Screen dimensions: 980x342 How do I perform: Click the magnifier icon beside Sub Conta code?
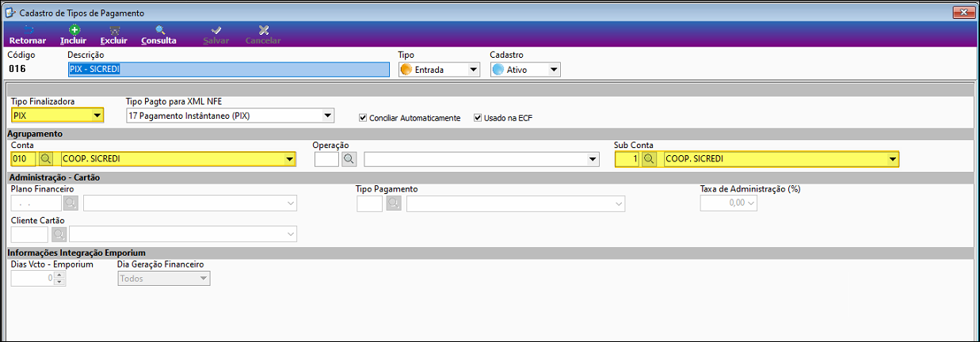coord(649,159)
